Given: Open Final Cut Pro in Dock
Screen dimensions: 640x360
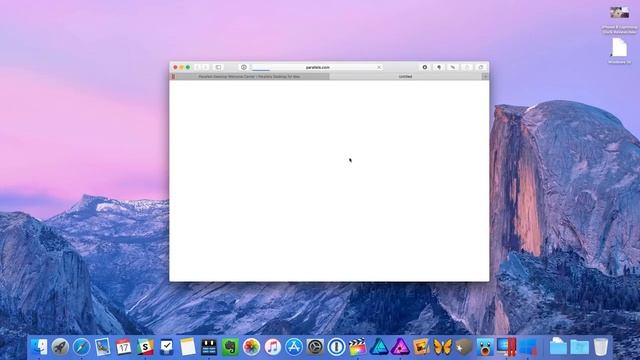Looking at the screenshot, I should [x=358, y=347].
